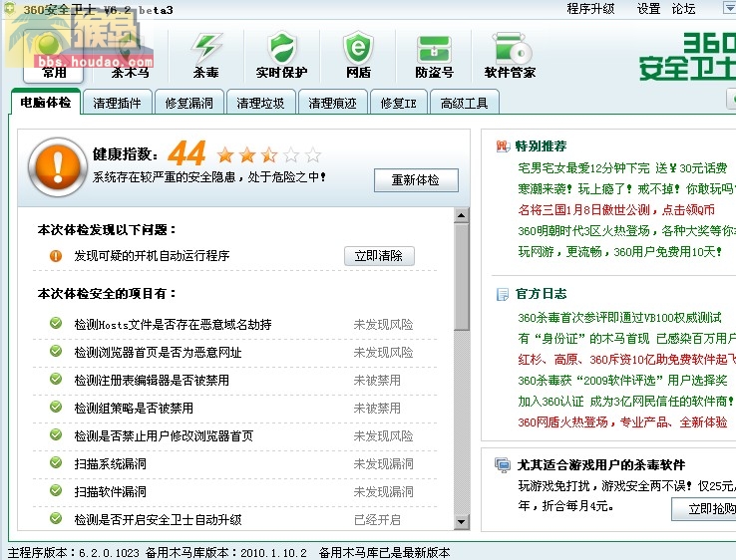Click the 重新体检 button

pyautogui.click(x=416, y=180)
